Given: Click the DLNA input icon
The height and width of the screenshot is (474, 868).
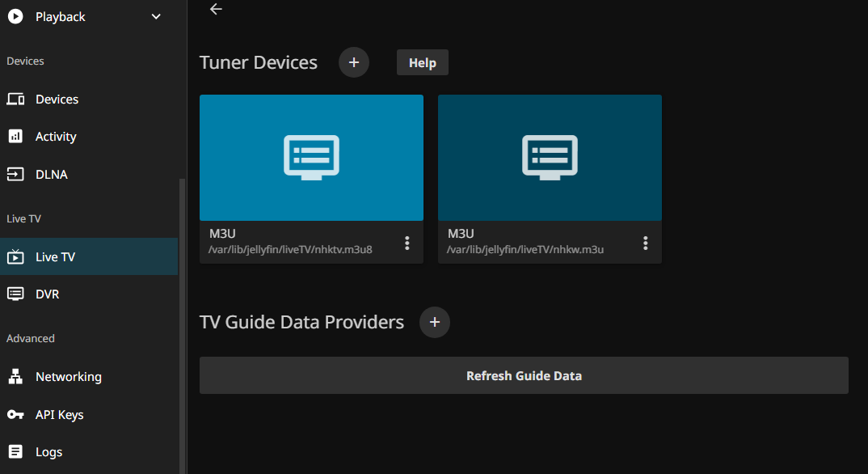Looking at the screenshot, I should pyautogui.click(x=15, y=174).
